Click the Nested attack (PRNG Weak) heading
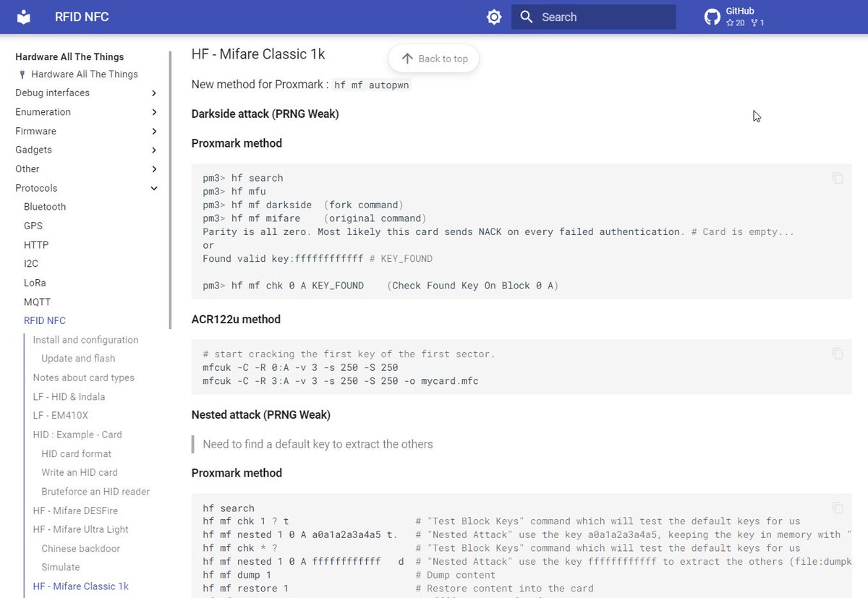868x598 pixels. pyautogui.click(x=261, y=414)
